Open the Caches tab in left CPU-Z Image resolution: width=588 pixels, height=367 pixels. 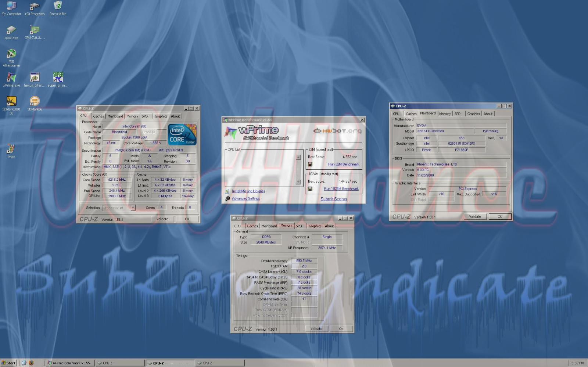(98, 116)
